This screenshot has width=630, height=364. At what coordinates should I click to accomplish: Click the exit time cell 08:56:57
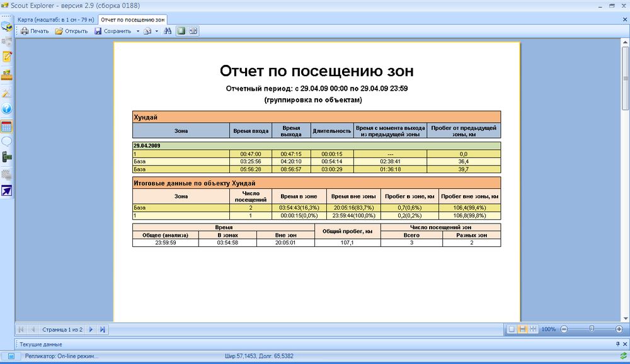291,169
